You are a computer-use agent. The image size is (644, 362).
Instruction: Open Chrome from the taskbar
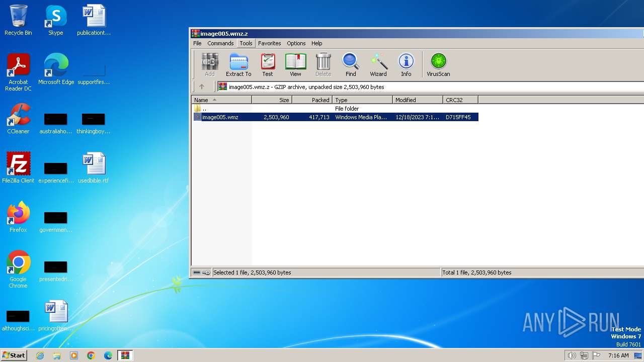91,355
